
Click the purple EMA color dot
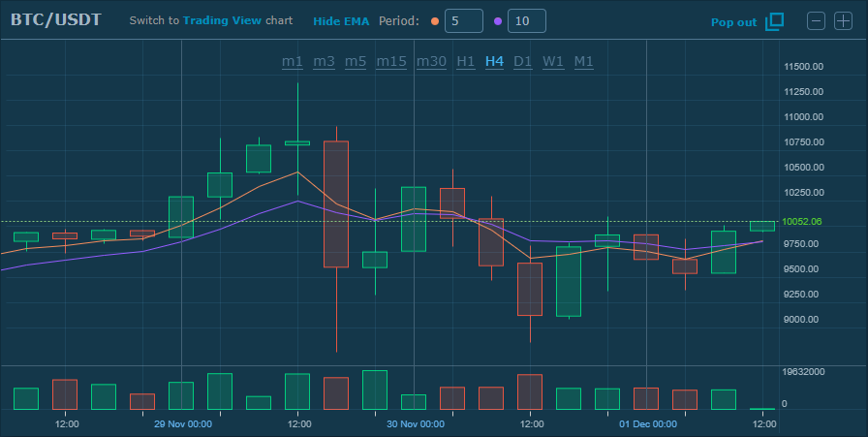(x=498, y=21)
